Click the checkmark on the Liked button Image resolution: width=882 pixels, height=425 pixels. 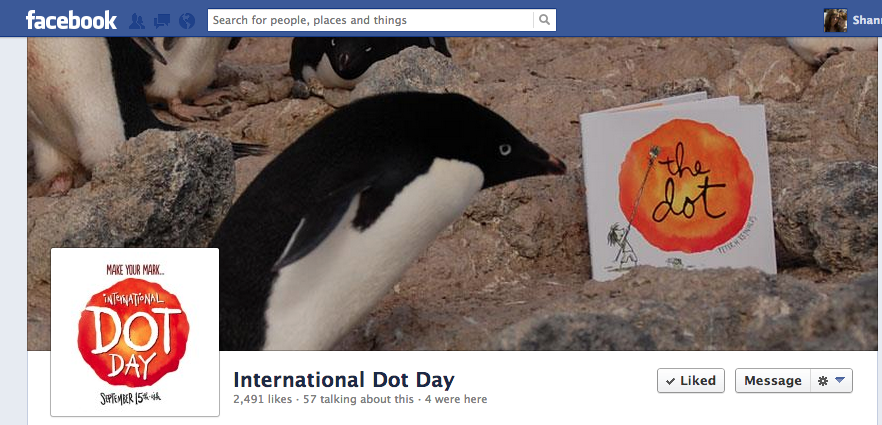pos(670,381)
